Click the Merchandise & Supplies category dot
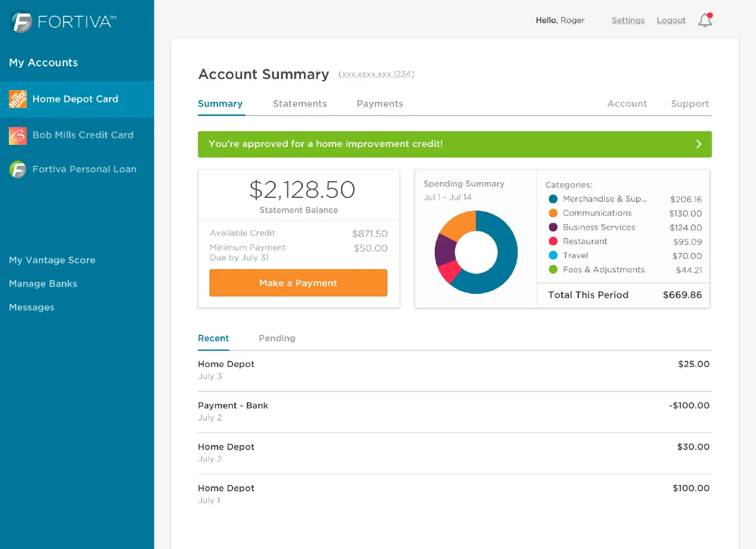Image resolution: width=756 pixels, height=549 pixels. (x=553, y=199)
